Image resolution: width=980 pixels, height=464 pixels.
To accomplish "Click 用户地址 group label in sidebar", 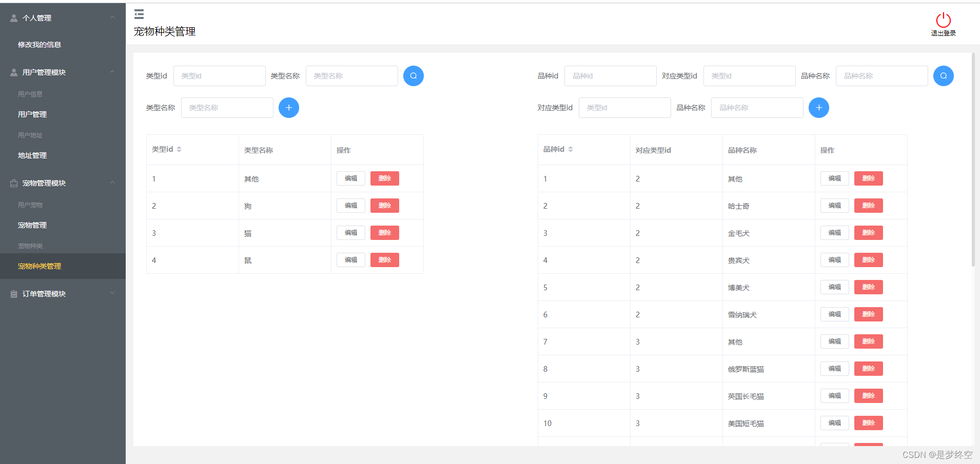I will tap(30, 135).
